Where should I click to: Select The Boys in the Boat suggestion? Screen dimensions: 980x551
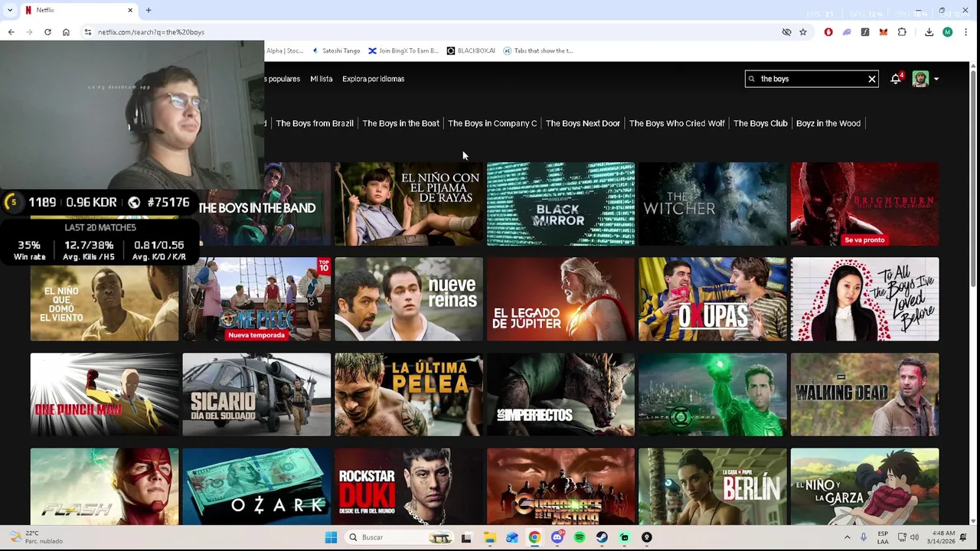[x=400, y=123]
